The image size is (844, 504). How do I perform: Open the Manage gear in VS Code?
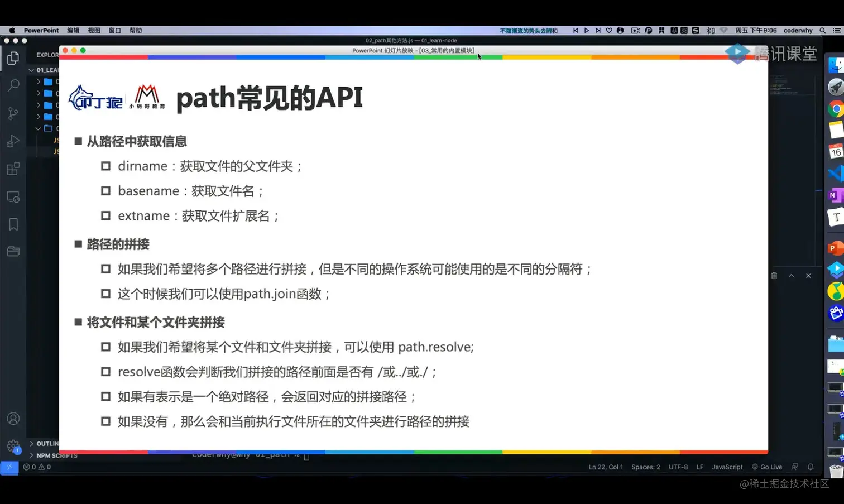pyautogui.click(x=13, y=446)
